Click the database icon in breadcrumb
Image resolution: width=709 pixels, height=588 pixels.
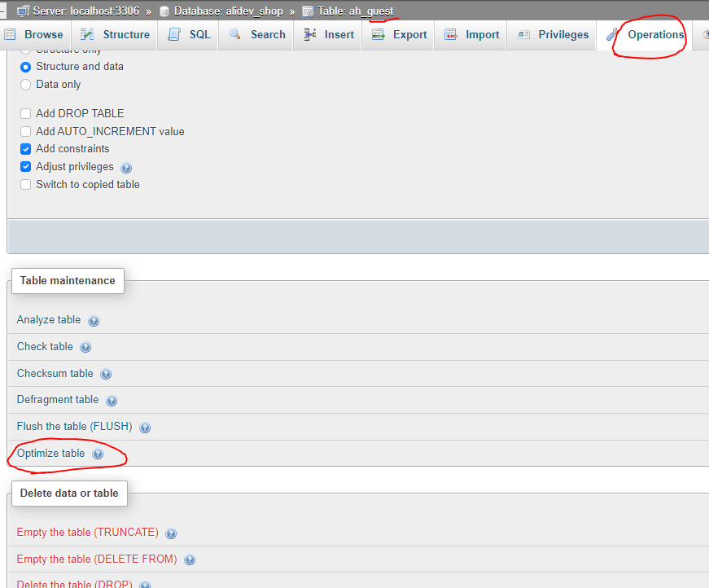[x=164, y=11]
